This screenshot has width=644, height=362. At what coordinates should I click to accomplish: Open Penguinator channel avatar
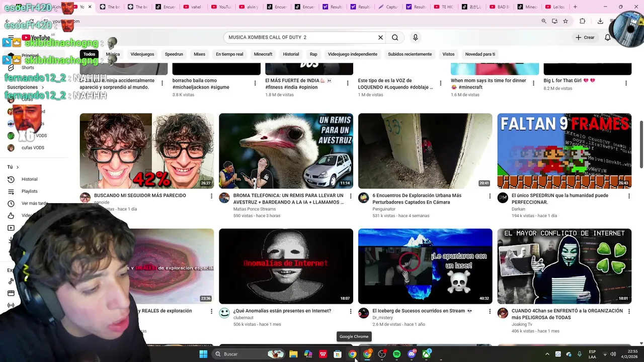click(x=363, y=198)
